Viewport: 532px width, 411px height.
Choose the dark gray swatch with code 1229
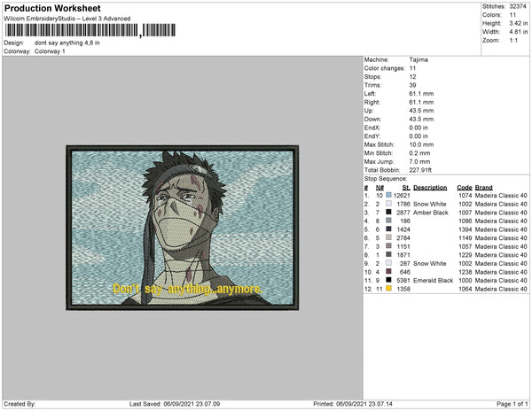[x=388, y=254]
